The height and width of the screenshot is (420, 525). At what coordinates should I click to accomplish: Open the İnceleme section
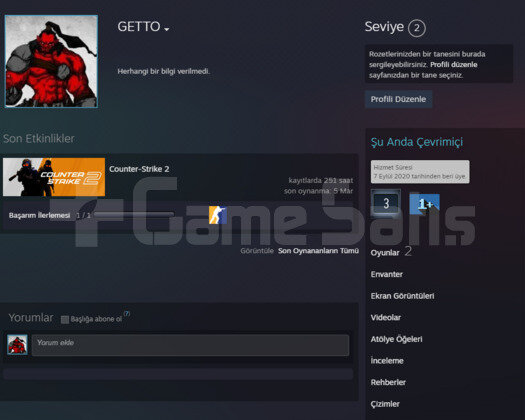pos(387,361)
